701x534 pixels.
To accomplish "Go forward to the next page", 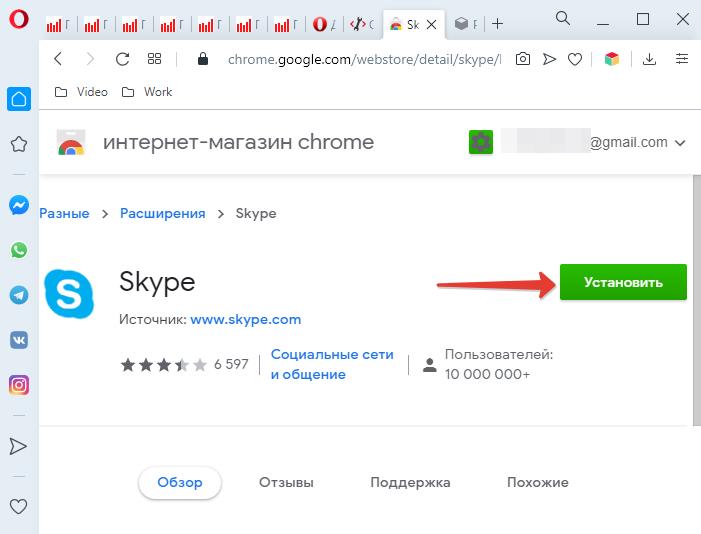I will [x=90, y=59].
